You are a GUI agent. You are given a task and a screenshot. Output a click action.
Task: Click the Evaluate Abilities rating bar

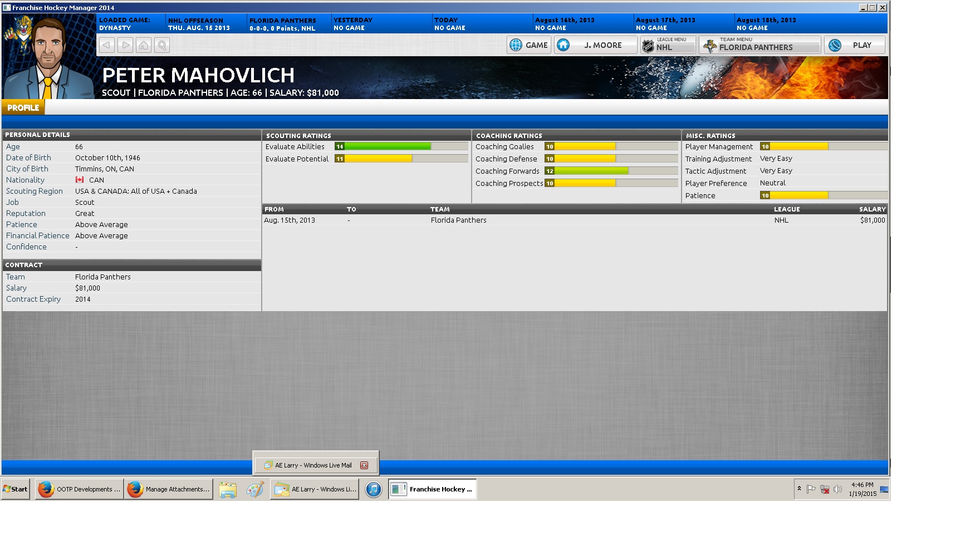(401, 146)
